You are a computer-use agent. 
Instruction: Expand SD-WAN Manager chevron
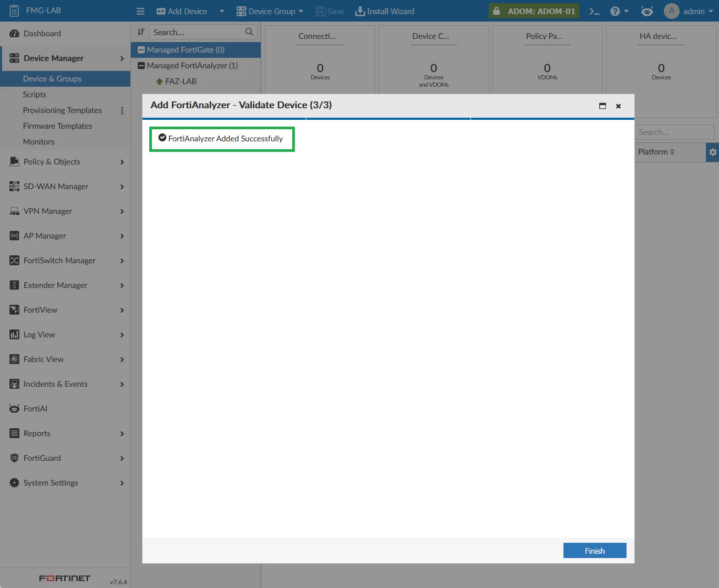(x=122, y=187)
